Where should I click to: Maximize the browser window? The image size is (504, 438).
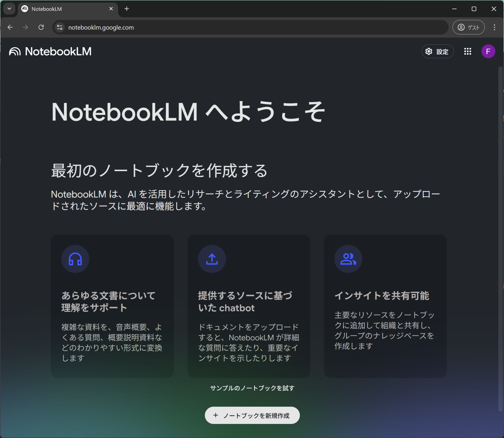474,9
